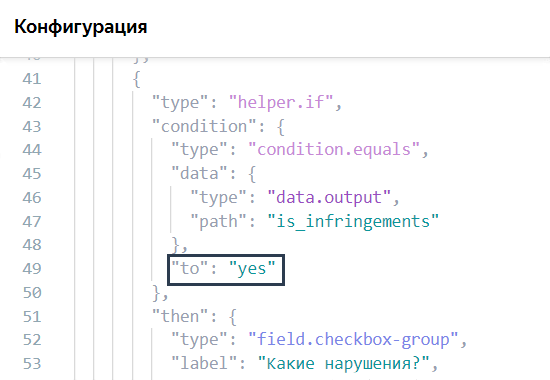Viewport: 550px width, 380px height.
Task: Click the "is_infringements" path value
Action: (x=353, y=221)
